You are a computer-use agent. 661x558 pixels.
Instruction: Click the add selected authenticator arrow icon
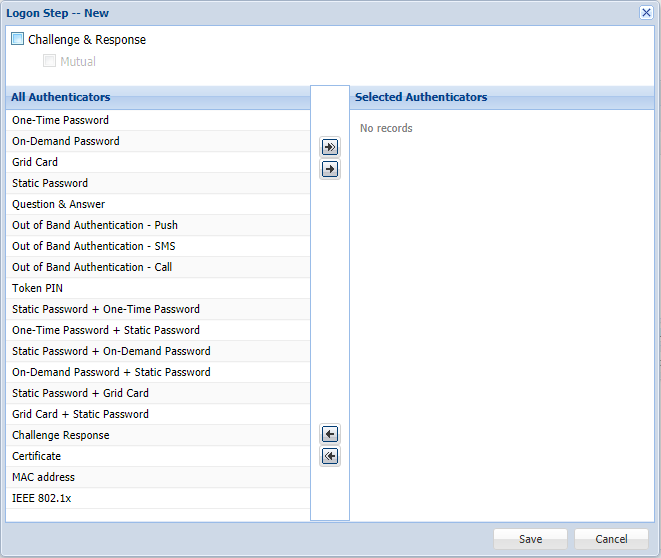[330, 169]
